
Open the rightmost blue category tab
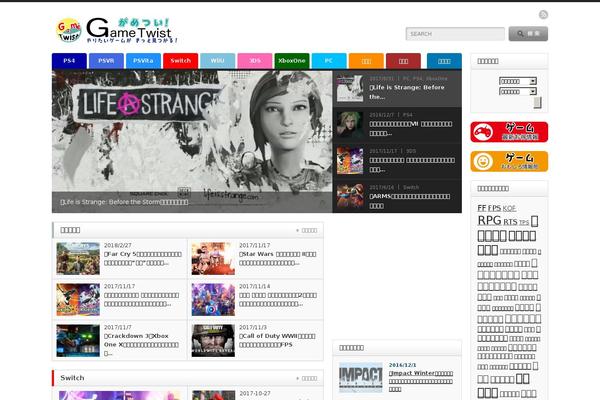pos(444,61)
